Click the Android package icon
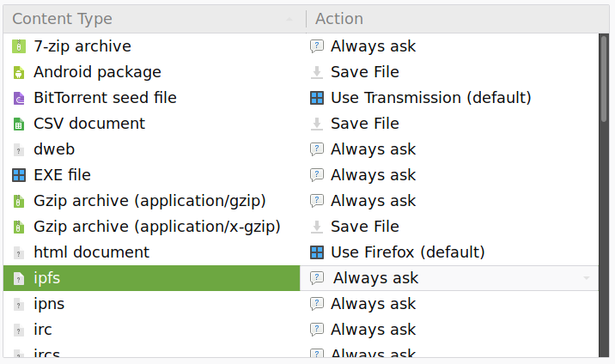The image size is (615, 364). pyautogui.click(x=18, y=72)
